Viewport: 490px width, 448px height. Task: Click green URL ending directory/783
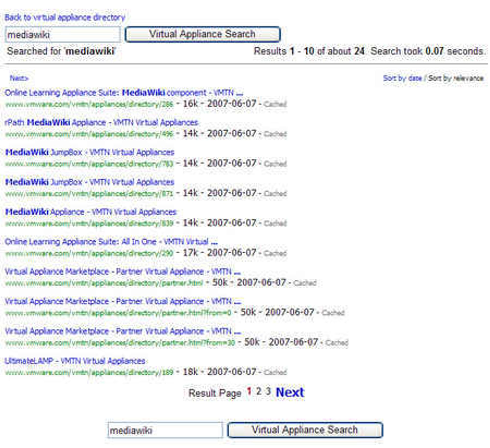click(89, 164)
